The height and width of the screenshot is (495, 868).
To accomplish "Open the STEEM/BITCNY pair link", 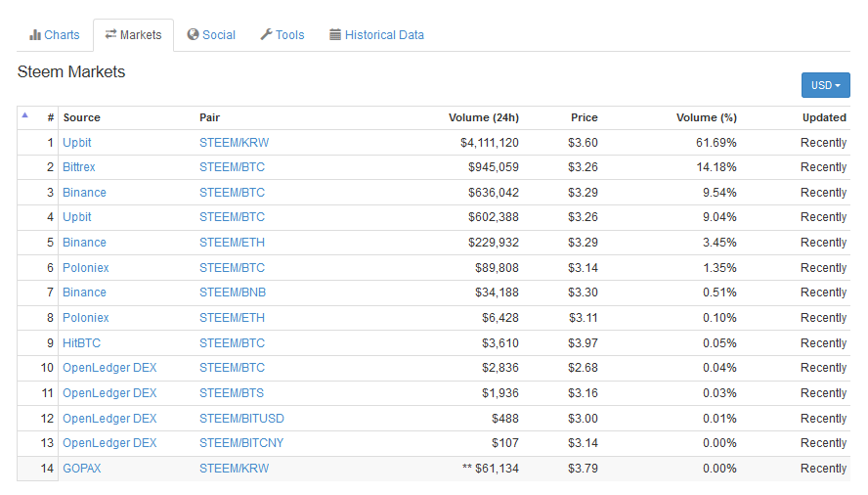I will (241, 443).
